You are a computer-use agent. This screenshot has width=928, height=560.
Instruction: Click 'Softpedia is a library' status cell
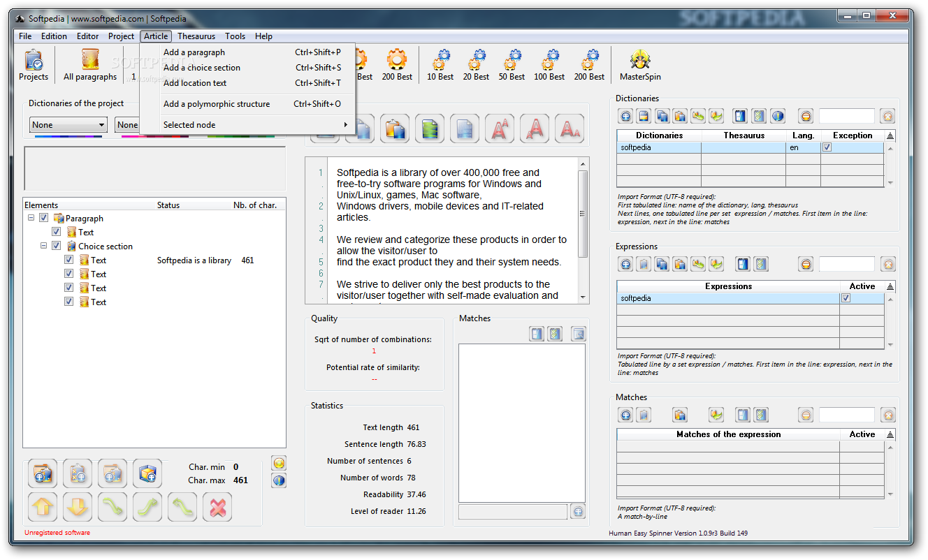coord(194,260)
